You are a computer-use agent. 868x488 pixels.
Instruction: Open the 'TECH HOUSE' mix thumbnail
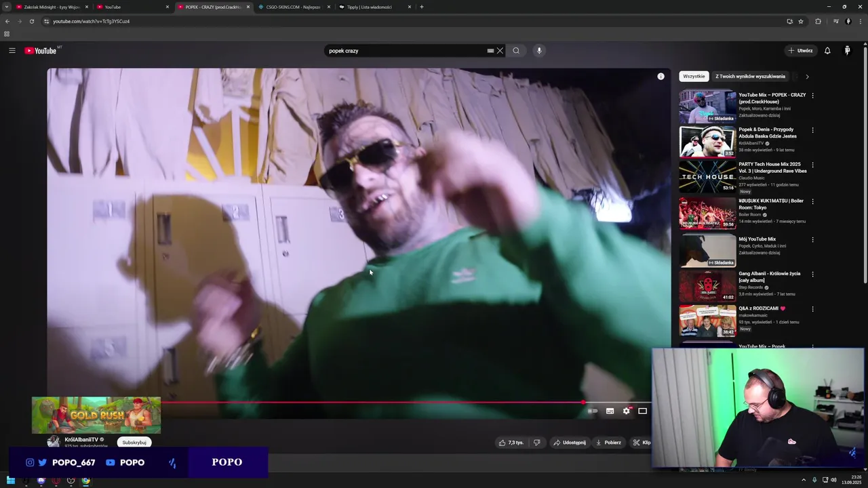(707, 176)
